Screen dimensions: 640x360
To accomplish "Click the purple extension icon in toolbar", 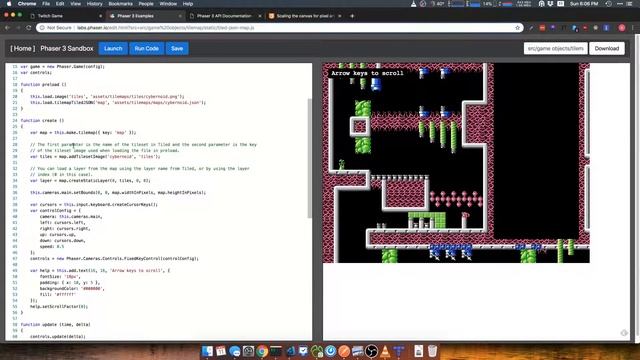I will (553, 28).
